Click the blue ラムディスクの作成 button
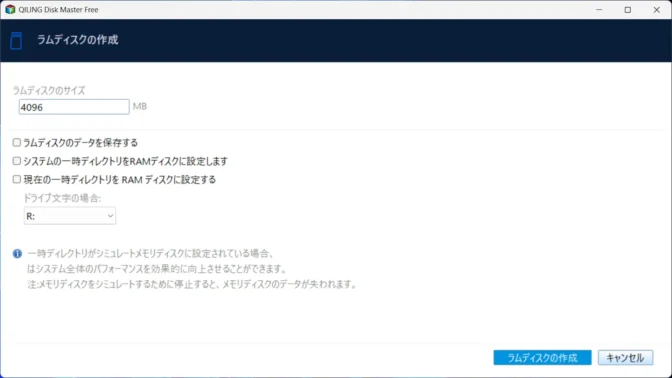 pos(542,358)
